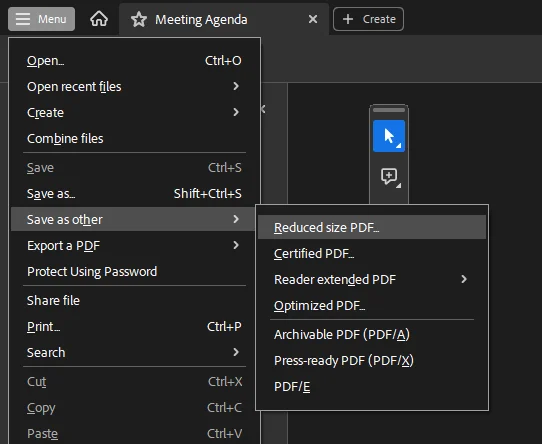Click the greyed Save menu entry
Viewport: 542px width, 444px height.
tap(134, 167)
